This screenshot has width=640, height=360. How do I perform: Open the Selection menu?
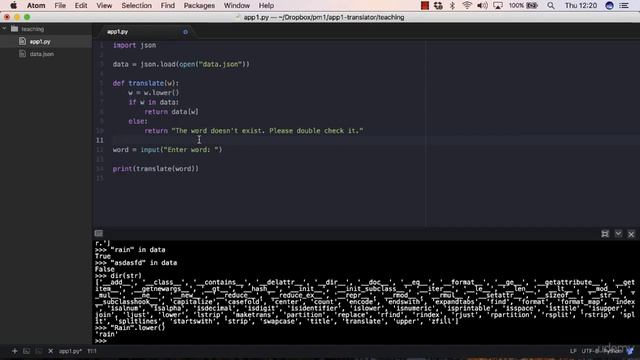click(136, 6)
